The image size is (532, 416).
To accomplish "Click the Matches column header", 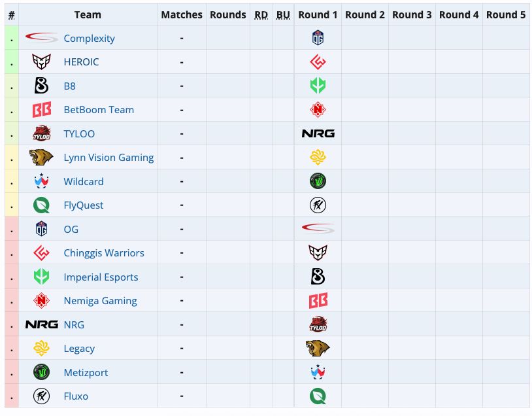I will [x=182, y=15].
